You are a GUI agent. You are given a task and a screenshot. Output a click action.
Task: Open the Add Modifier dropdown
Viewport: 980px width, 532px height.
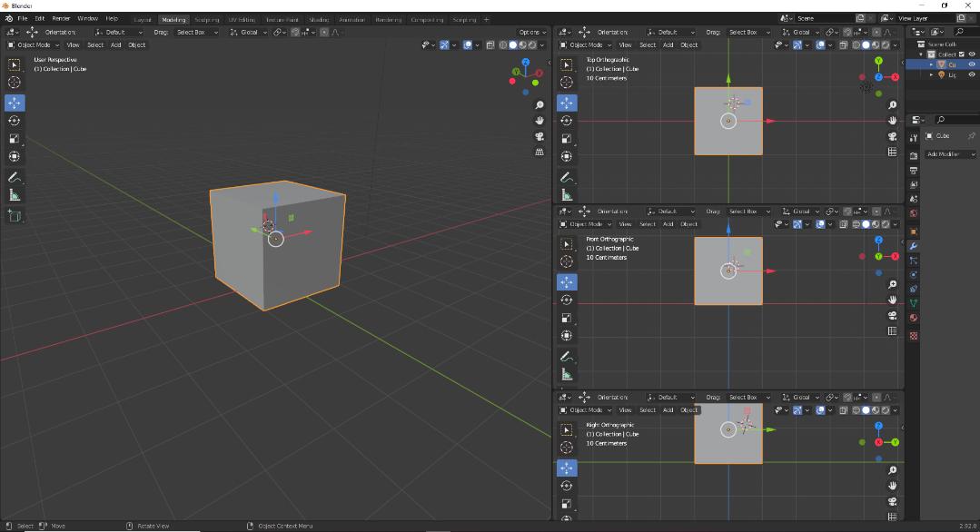950,154
